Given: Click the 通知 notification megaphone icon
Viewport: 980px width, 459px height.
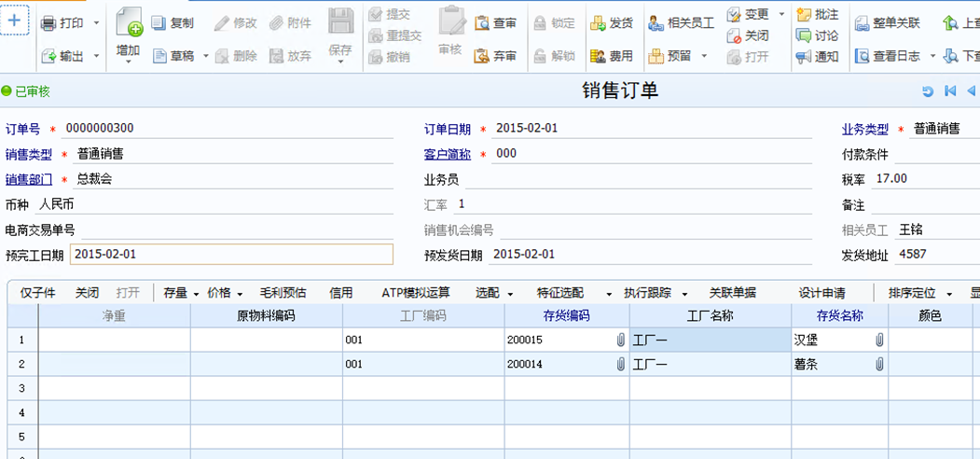Looking at the screenshot, I should 804,57.
